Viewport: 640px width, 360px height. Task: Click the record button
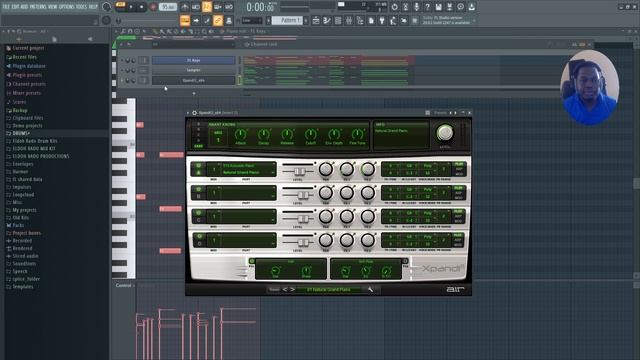pyautogui.click(x=153, y=7)
